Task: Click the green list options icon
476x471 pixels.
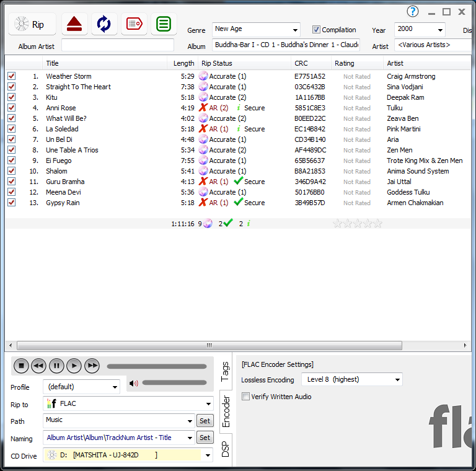Action: pyautogui.click(x=164, y=24)
